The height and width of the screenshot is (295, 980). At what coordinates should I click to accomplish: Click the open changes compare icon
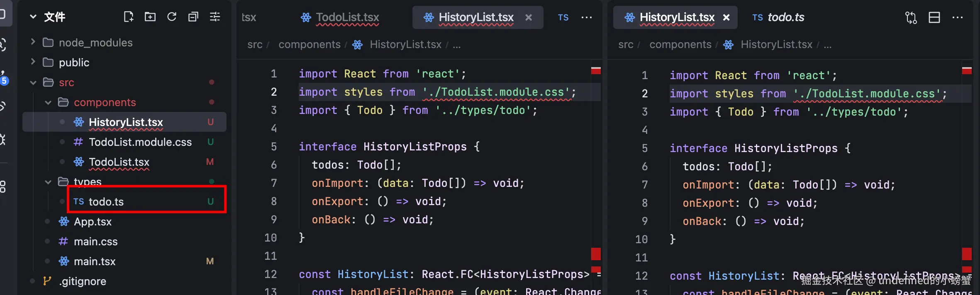(911, 17)
